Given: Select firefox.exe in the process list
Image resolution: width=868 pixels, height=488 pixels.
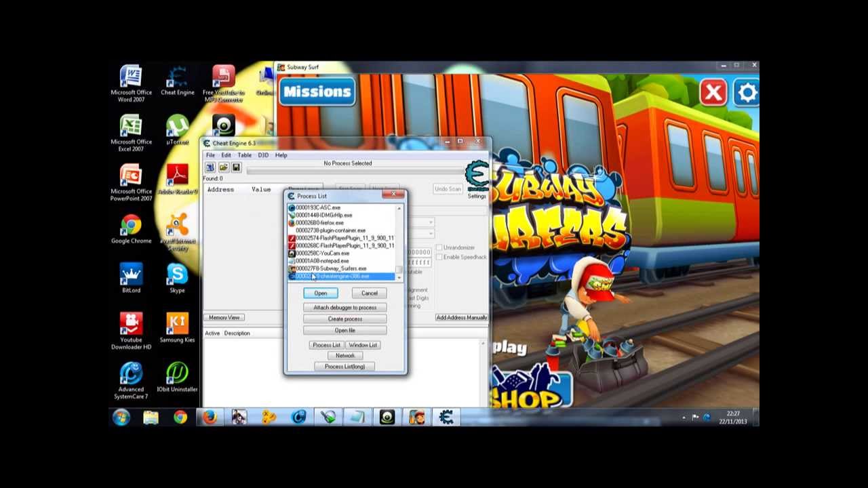Looking at the screenshot, I should click(x=342, y=223).
